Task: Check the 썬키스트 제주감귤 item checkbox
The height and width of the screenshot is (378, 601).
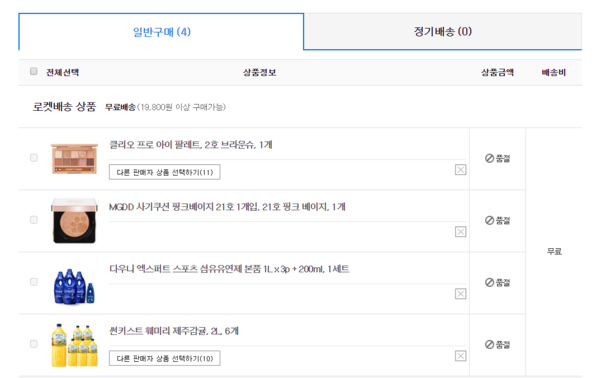Action: pos(34,344)
